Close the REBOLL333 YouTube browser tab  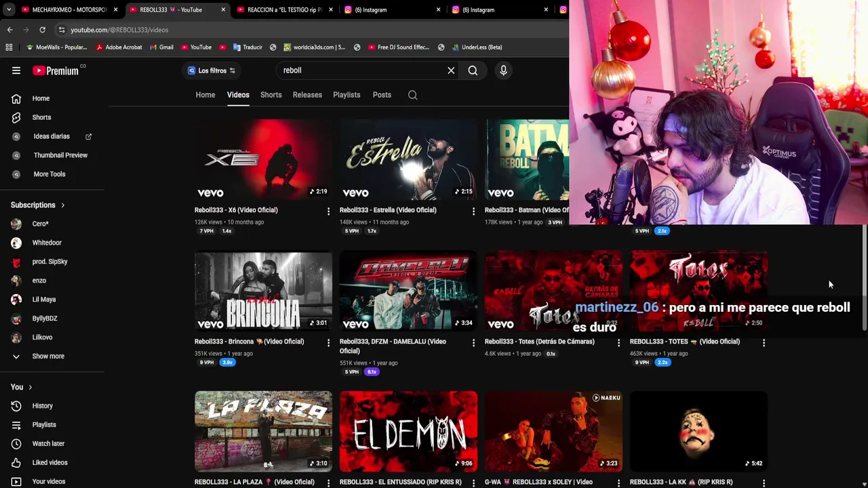tap(223, 9)
